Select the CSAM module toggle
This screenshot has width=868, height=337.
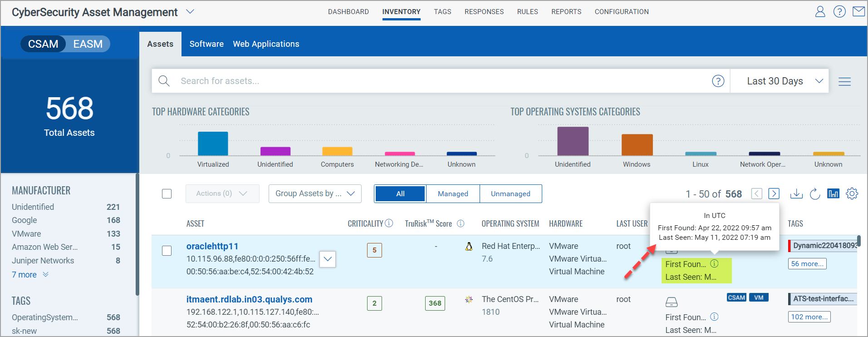(x=43, y=44)
